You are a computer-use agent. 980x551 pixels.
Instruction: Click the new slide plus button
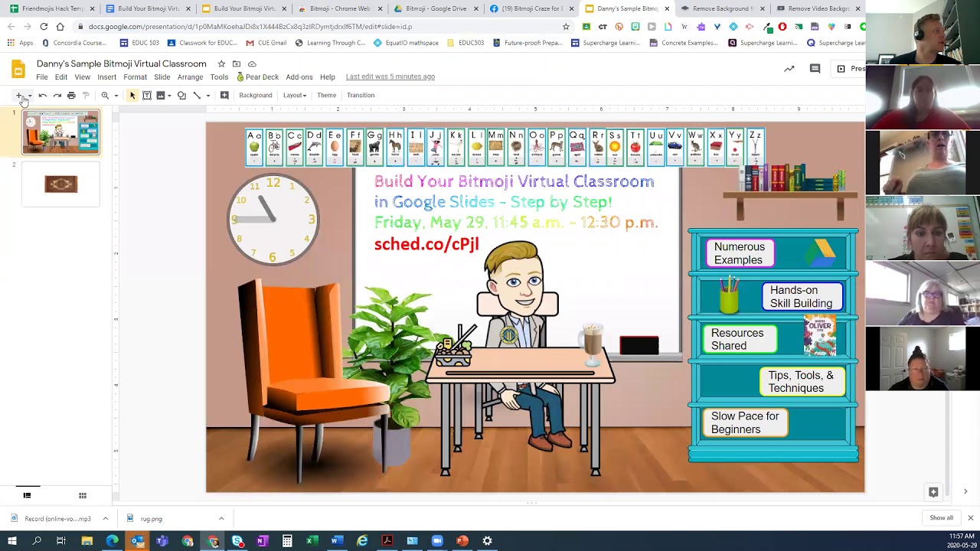(x=19, y=96)
